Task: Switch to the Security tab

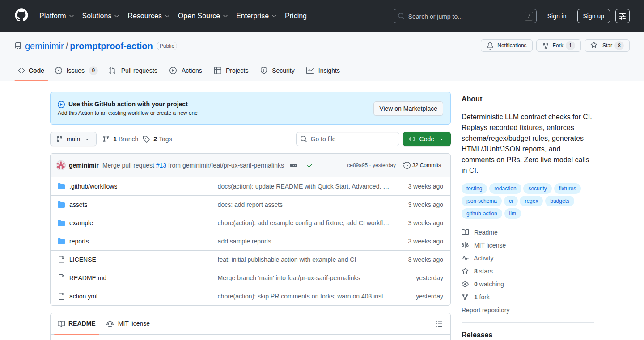Action: [x=277, y=71]
